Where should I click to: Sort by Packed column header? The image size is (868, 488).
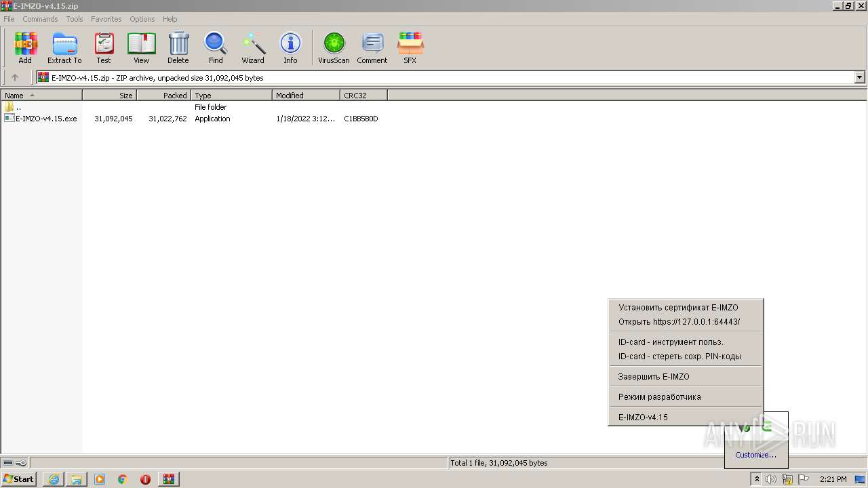163,96
